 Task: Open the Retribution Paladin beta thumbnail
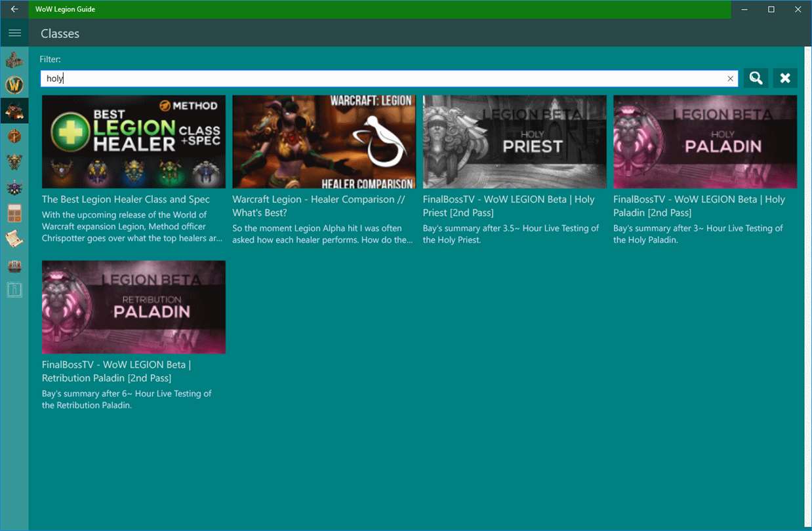pos(134,307)
